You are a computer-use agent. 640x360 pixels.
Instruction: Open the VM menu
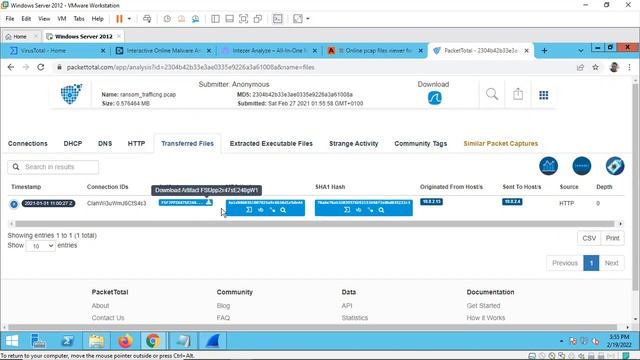click(62, 19)
